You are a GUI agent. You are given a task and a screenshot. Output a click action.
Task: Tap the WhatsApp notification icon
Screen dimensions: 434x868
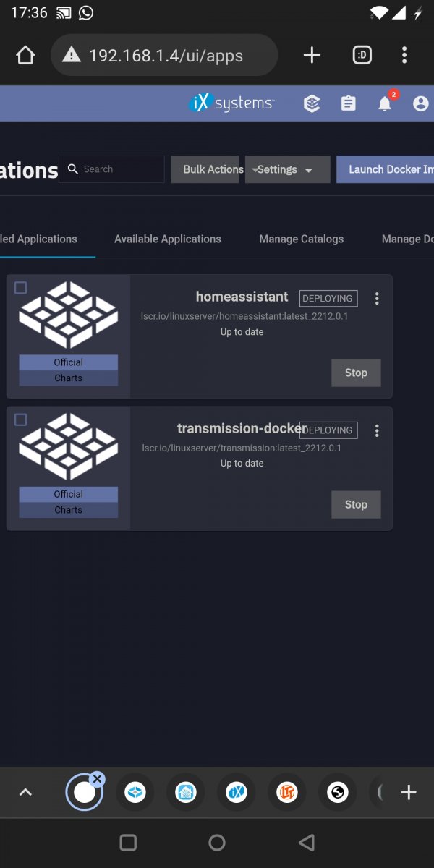coord(86,13)
